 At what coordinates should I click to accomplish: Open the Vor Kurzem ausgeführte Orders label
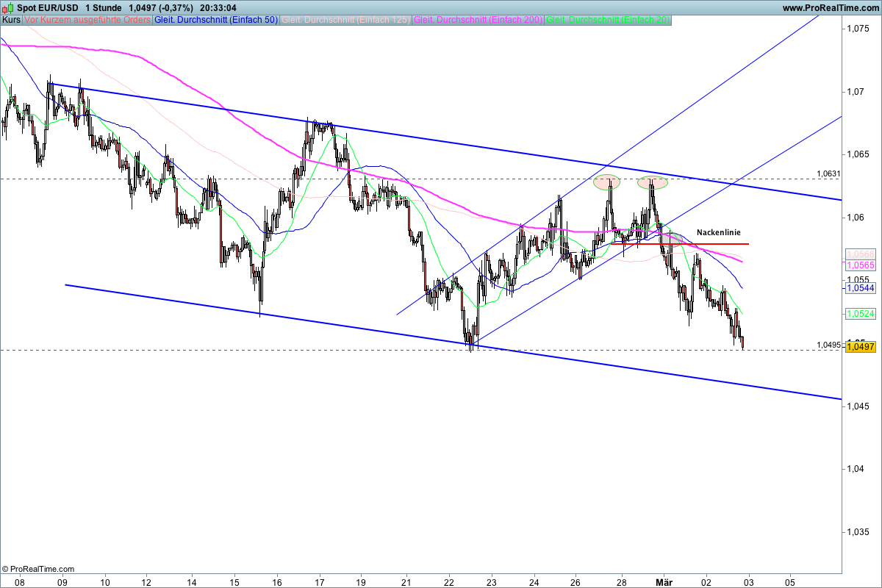click(x=87, y=20)
